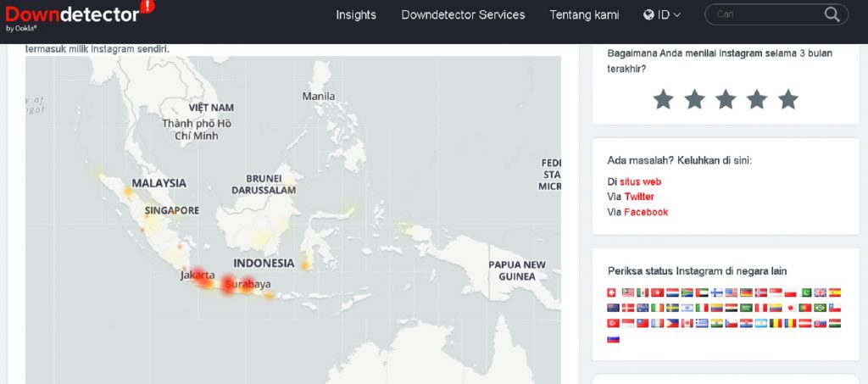Click the SINGAPORE label on the map
The width and height of the screenshot is (868, 384).
point(171,210)
